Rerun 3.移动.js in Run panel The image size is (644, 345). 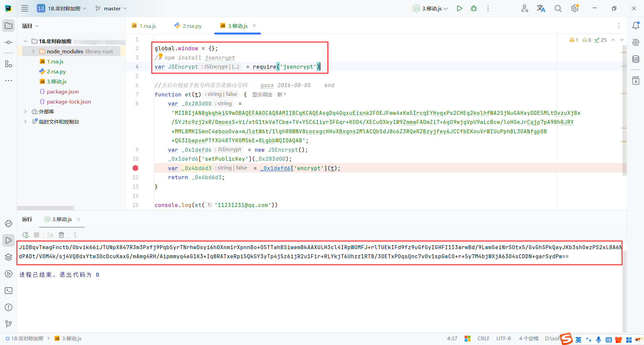pyautogui.click(x=25, y=235)
